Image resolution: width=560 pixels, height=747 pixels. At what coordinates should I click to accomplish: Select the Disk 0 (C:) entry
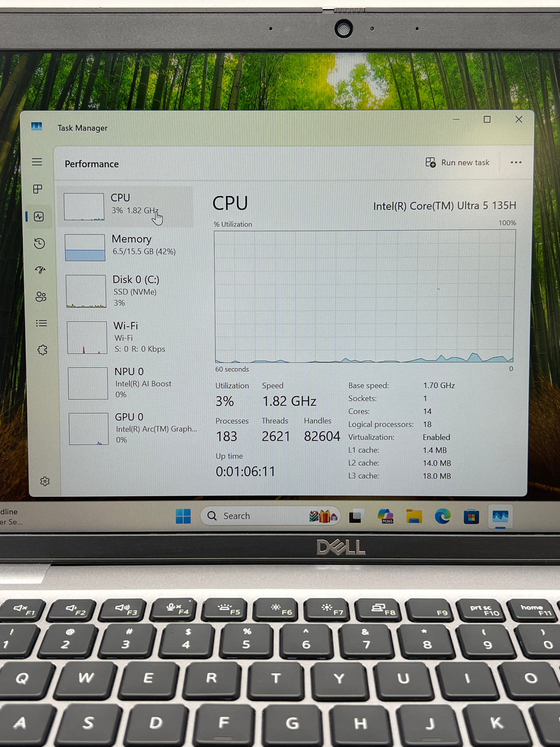128,291
